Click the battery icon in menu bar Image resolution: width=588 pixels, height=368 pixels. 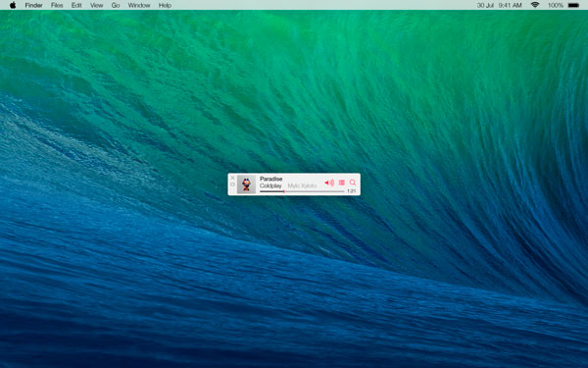tap(573, 5)
